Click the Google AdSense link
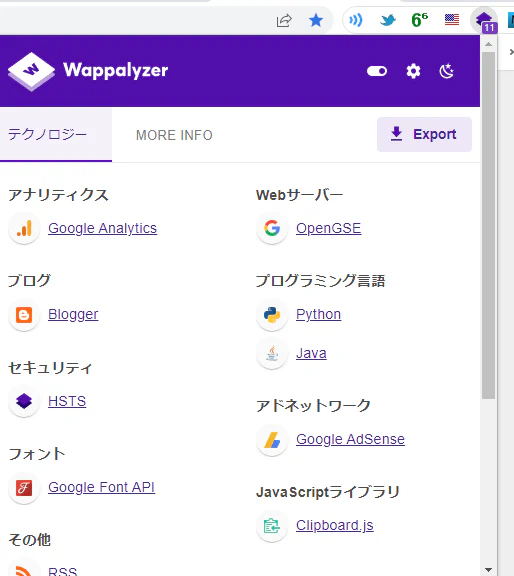This screenshot has height=576, width=514. [x=351, y=439]
